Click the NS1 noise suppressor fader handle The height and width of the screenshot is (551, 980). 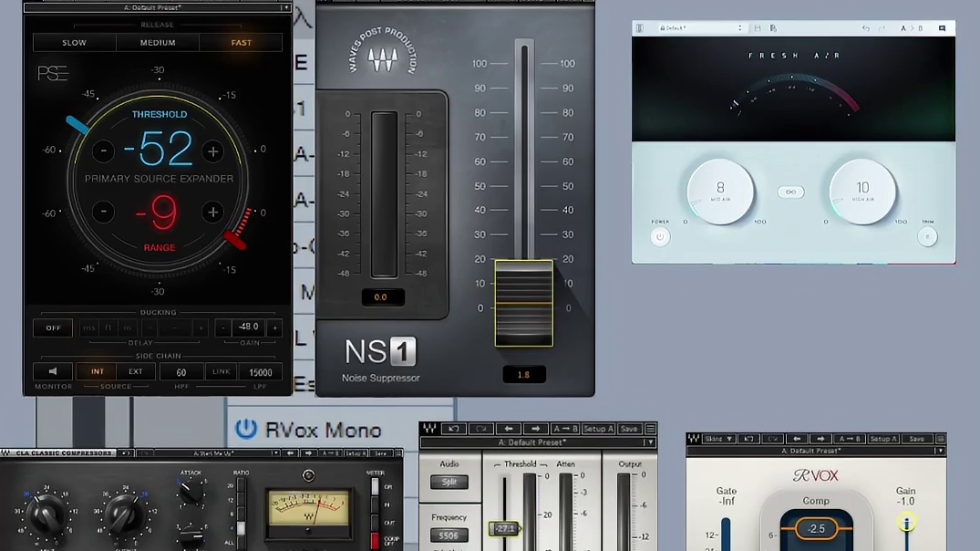click(x=523, y=303)
